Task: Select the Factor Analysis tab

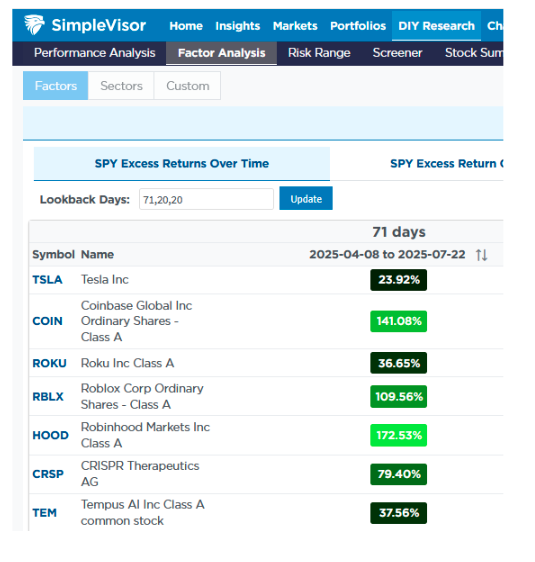Action: tap(221, 53)
